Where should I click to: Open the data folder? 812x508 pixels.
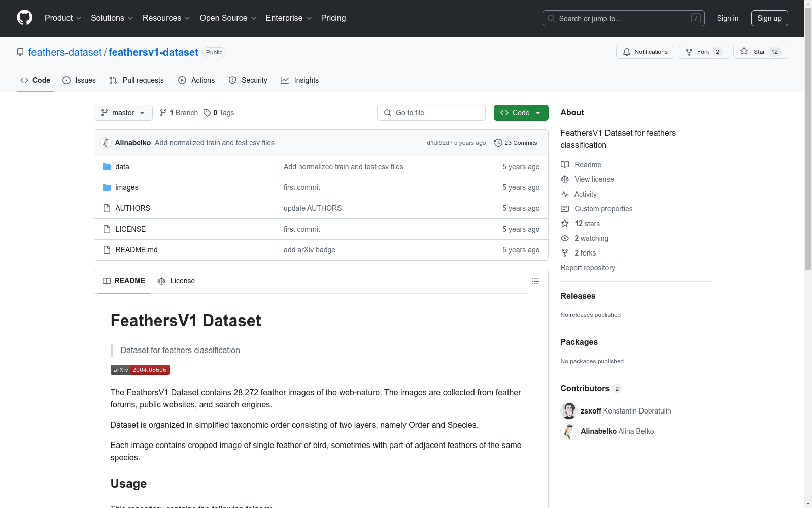click(x=122, y=167)
